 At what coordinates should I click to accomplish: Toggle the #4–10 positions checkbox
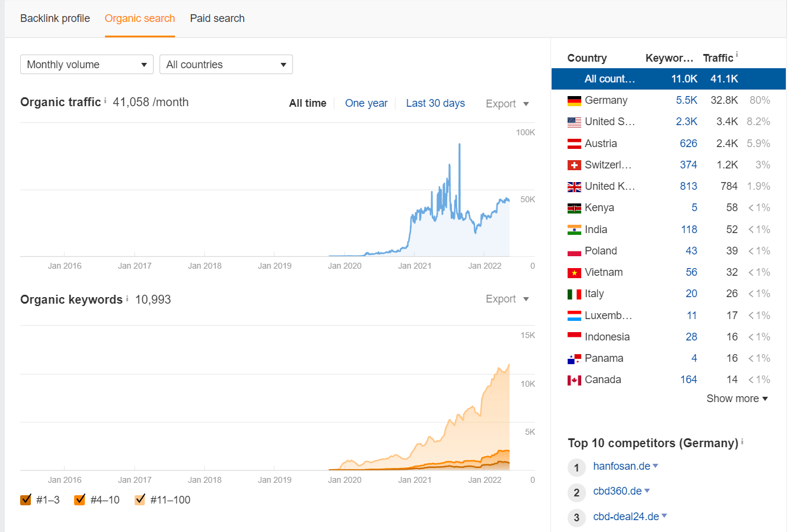click(x=80, y=499)
